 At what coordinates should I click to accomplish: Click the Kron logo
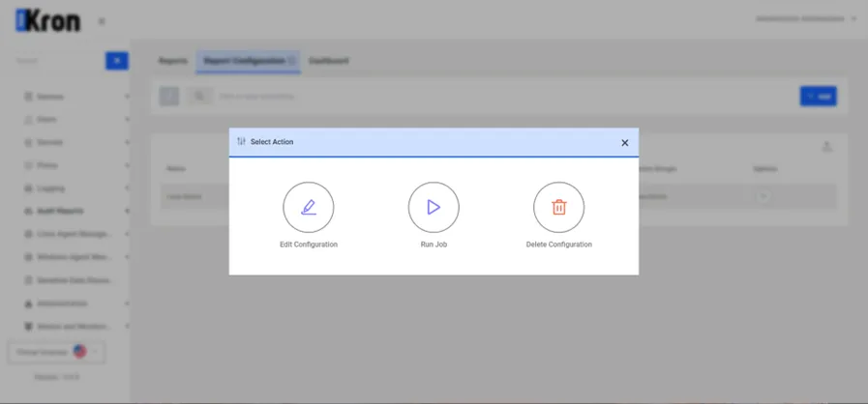pyautogui.click(x=47, y=21)
